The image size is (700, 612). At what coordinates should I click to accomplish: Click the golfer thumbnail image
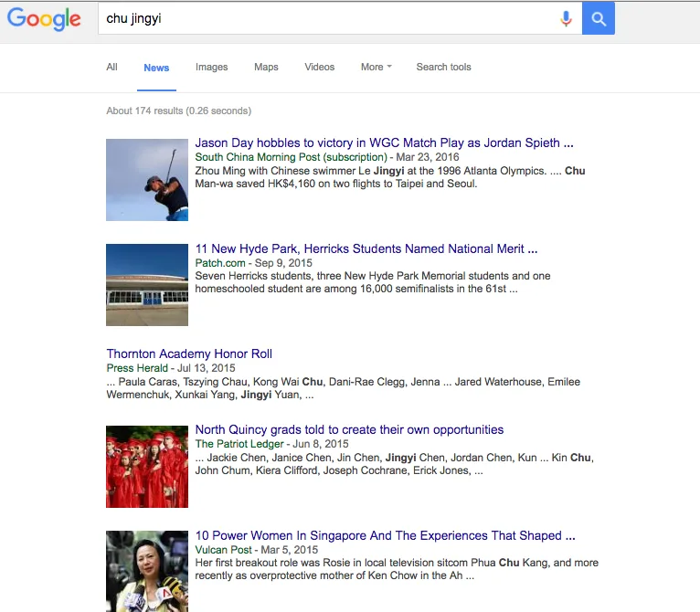pos(147,180)
